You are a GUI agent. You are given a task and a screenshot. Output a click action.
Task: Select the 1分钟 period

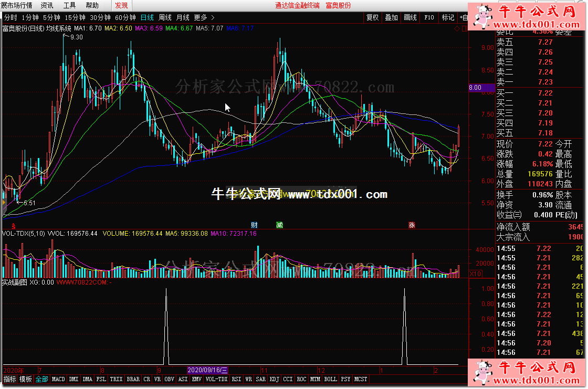pos(30,18)
